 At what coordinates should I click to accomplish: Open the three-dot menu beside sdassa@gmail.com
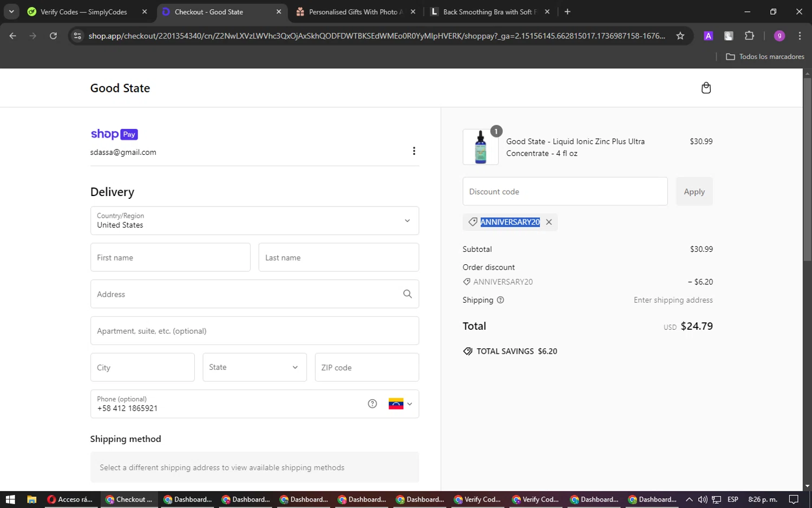click(x=414, y=151)
